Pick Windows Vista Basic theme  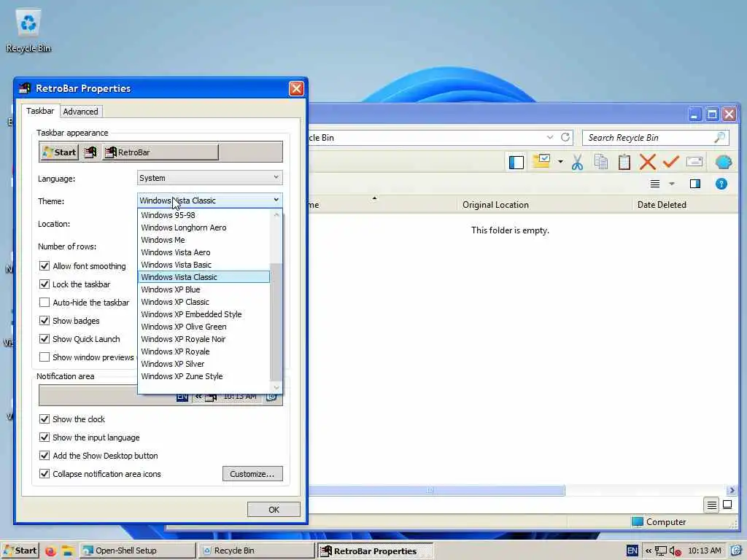coord(204,265)
